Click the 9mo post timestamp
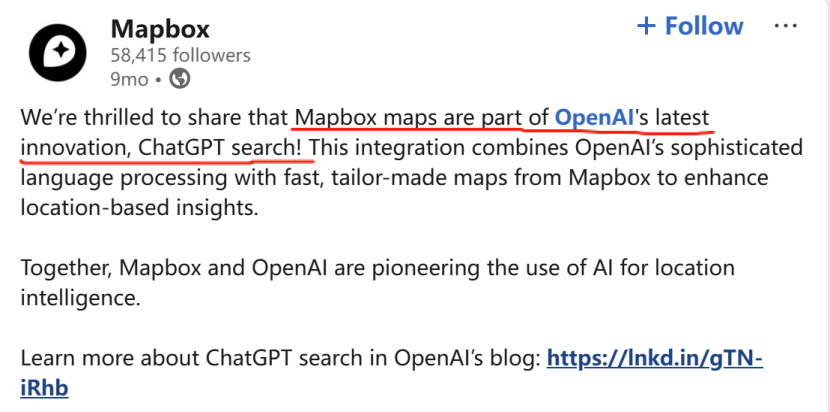The width and height of the screenshot is (830, 412). [129, 77]
